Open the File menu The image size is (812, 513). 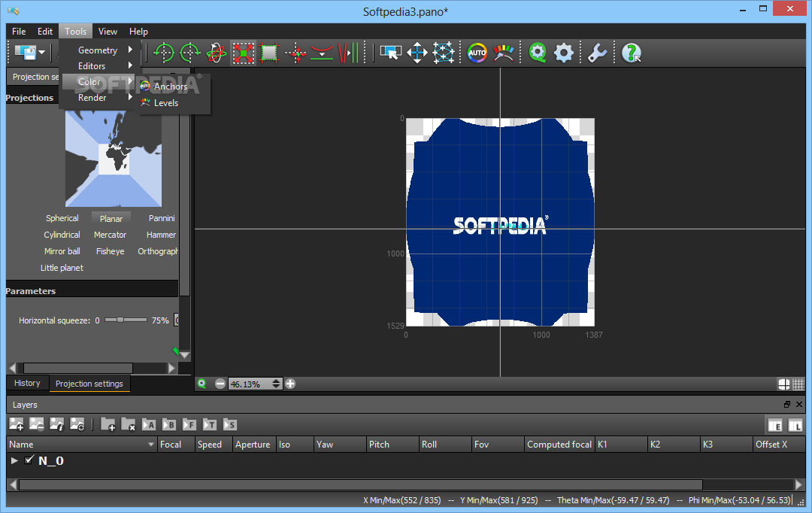coord(19,31)
